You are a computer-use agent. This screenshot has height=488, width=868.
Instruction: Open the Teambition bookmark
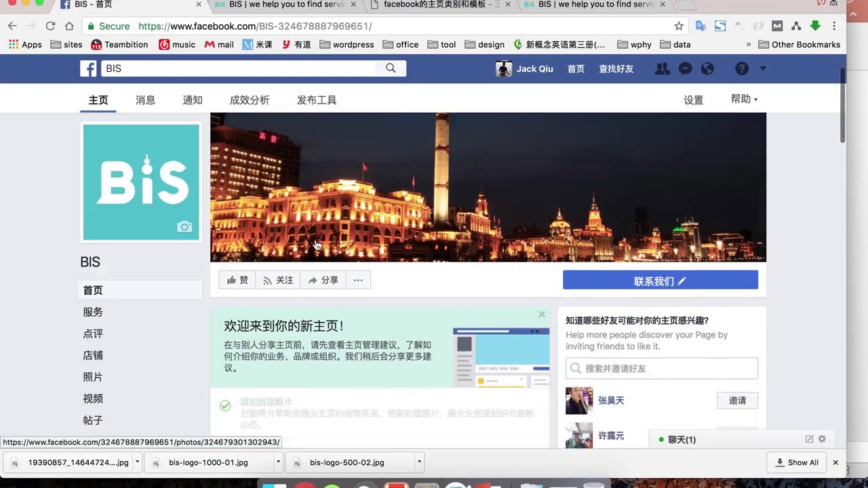(x=119, y=44)
